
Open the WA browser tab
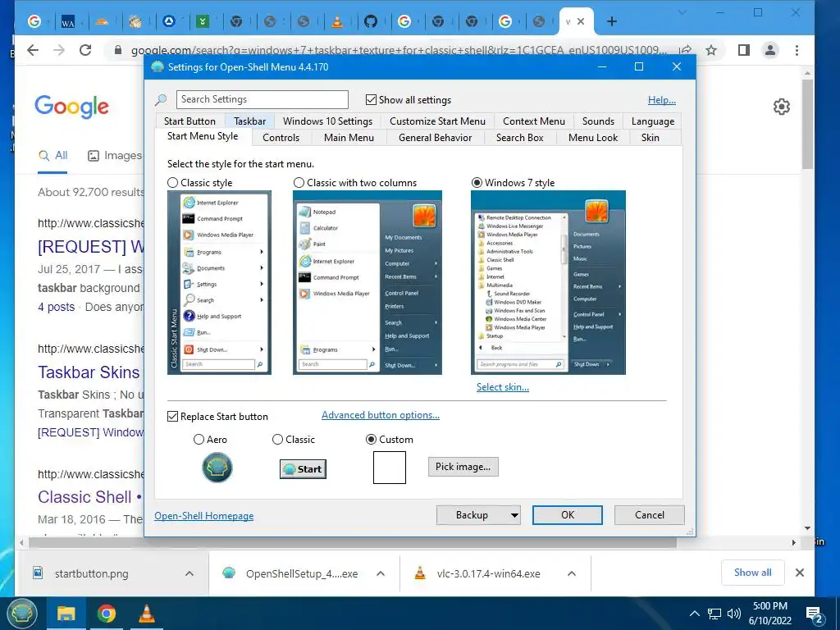(x=68, y=22)
